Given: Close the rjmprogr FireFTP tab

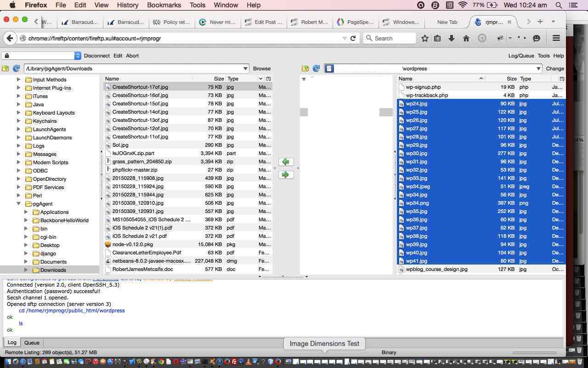Looking at the screenshot, I should pos(509,22).
